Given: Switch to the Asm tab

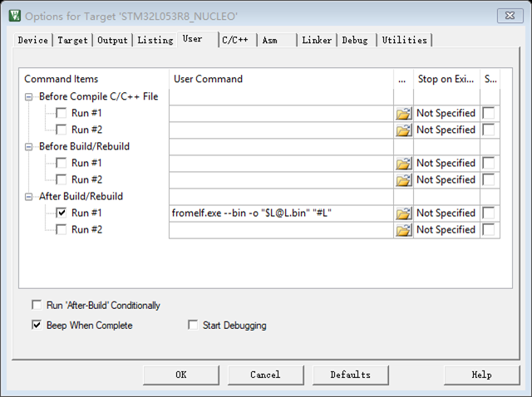Looking at the screenshot, I should (x=277, y=41).
